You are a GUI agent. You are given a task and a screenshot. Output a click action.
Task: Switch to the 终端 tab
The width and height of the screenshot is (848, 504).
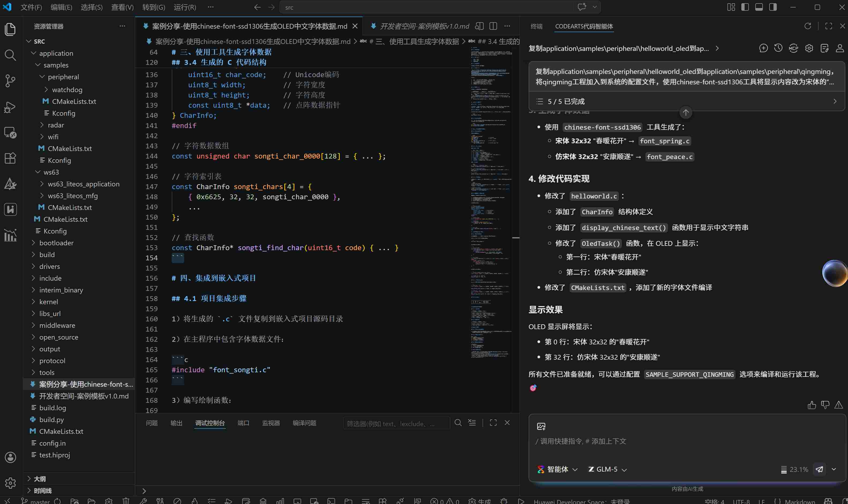536,26
